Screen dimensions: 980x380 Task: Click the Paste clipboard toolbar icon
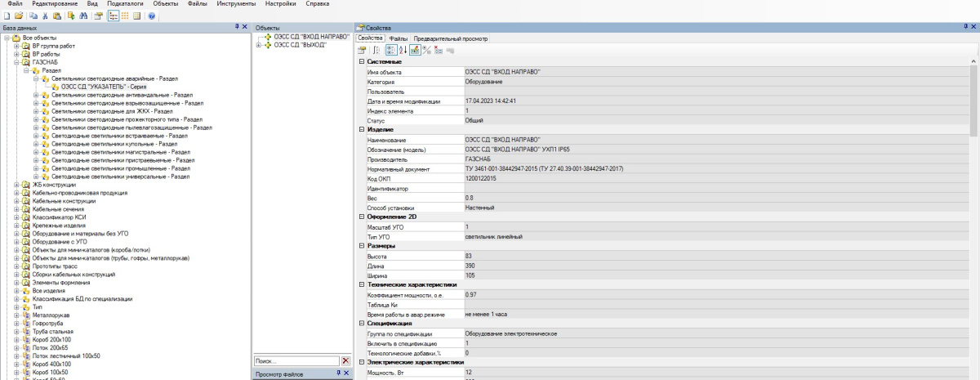[56, 16]
